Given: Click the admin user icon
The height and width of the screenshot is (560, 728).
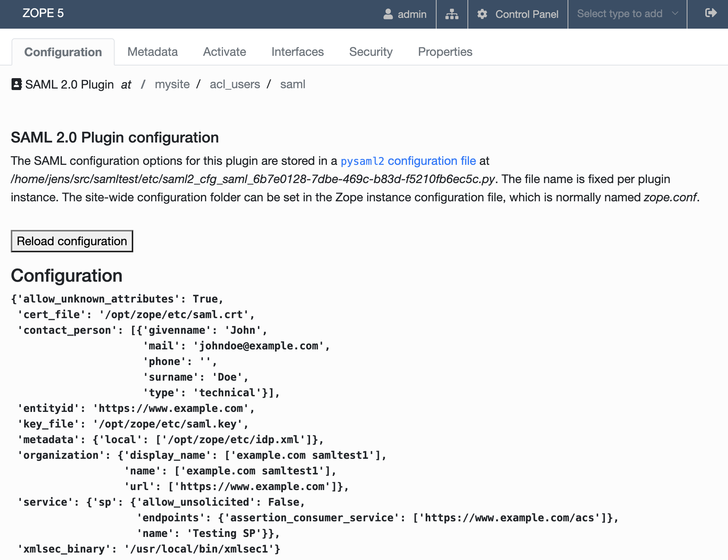Looking at the screenshot, I should pos(388,14).
